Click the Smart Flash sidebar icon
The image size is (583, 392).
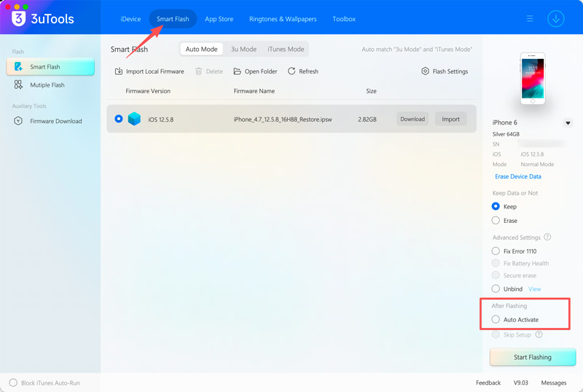coord(18,66)
